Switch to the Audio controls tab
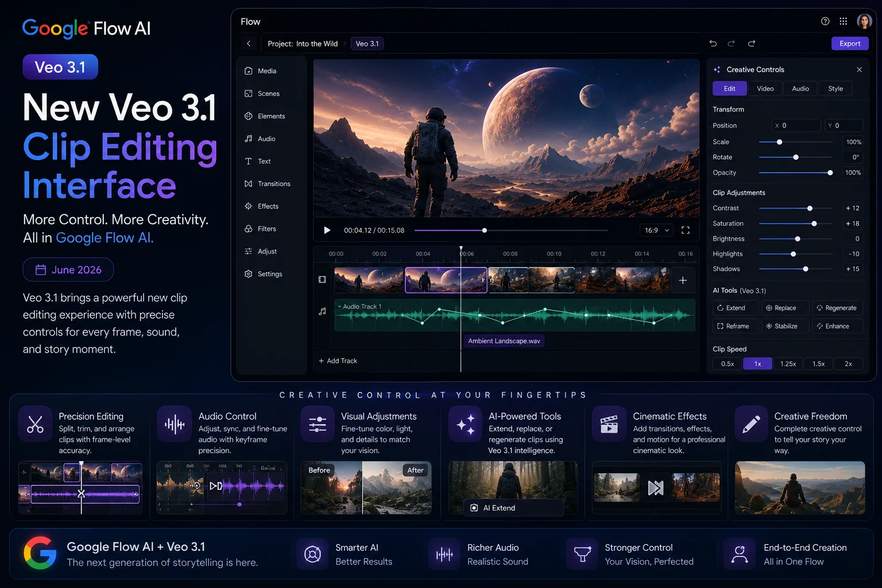 800,88
